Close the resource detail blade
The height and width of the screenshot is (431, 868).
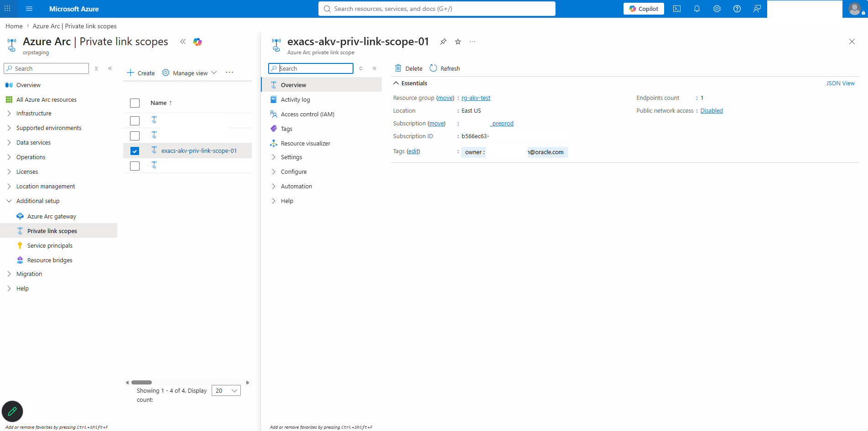pos(852,42)
